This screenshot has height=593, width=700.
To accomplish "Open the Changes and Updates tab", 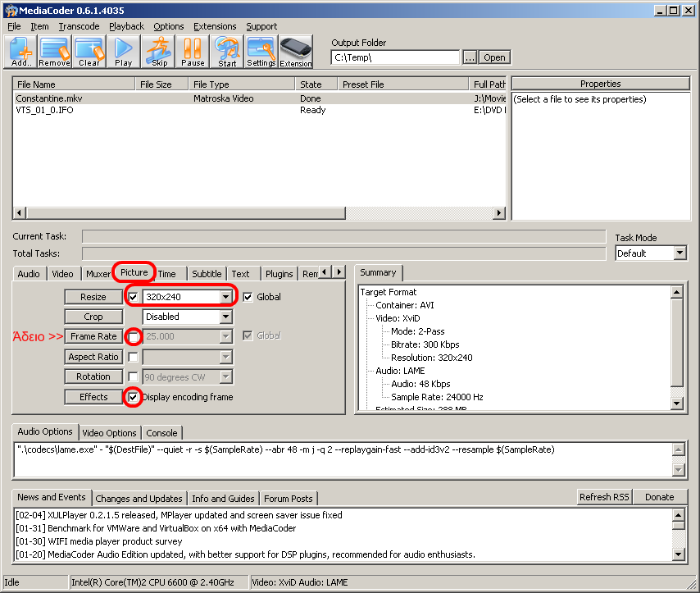I will click(x=139, y=498).
